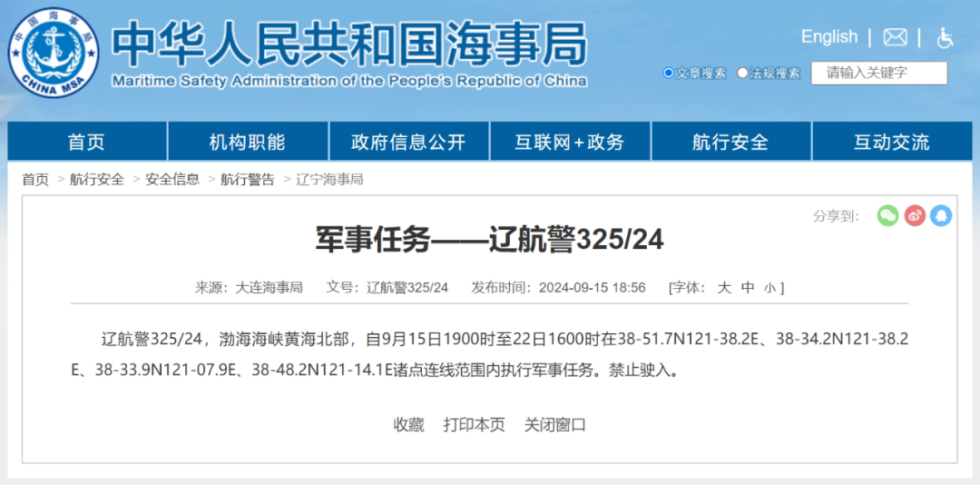The height and width of the screenshot is (485, 980).
Task: Open the 互联网+政务 navigation menu
Action: tap(570, 142)
